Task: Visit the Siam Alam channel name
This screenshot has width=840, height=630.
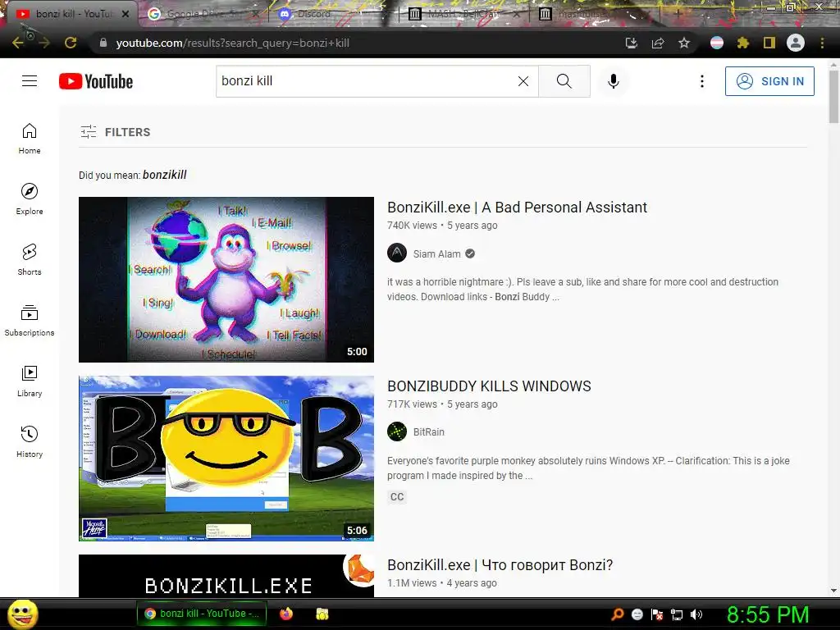Action: click(x=436, y=254)
